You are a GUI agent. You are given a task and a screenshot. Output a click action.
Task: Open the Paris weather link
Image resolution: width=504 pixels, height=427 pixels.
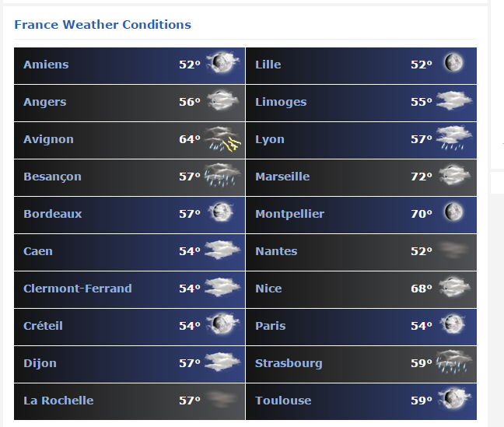click(271, 326)
